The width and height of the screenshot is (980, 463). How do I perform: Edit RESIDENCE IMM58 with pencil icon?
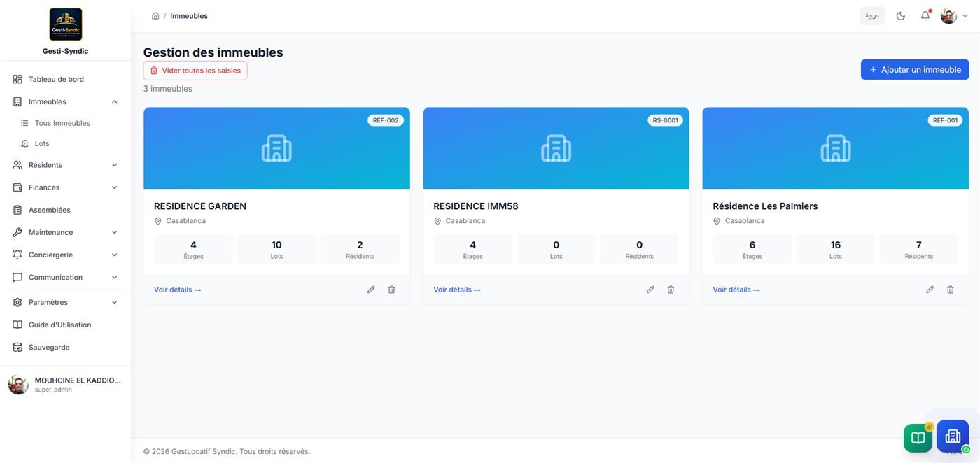point(650,290)
